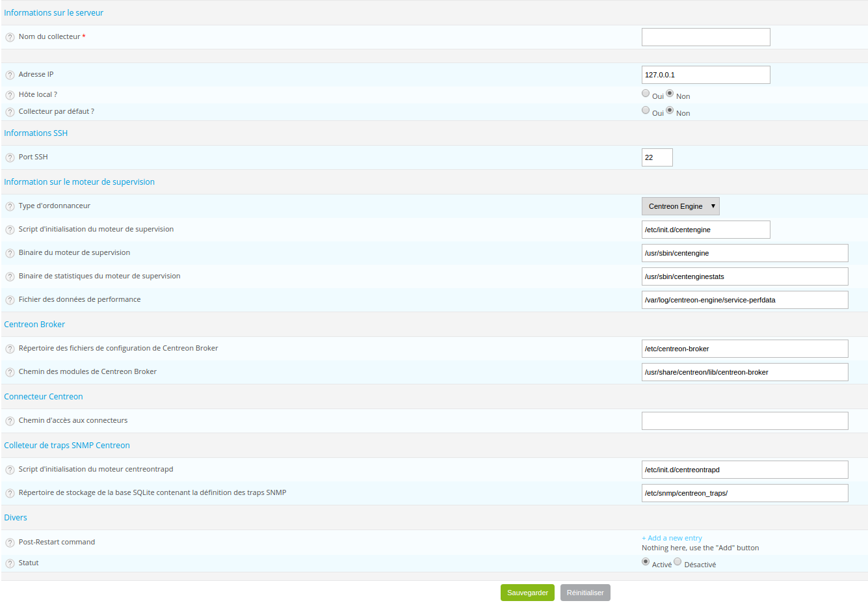This screenshot has height=603, width=868.
Task: Help icon for Binaire de statistiques row
Action: coord(10,276)
